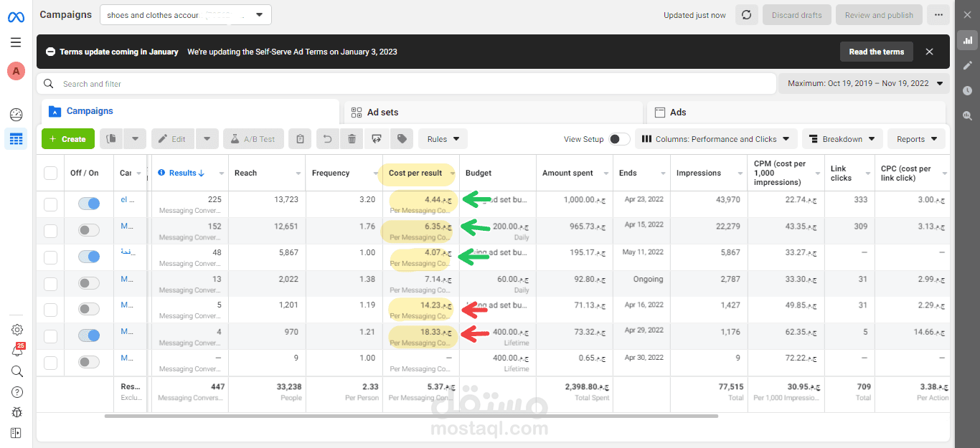This screenshot has height=448, width=980.
Task: Click the Search magnifier in left sidebar
Action: 17,371
